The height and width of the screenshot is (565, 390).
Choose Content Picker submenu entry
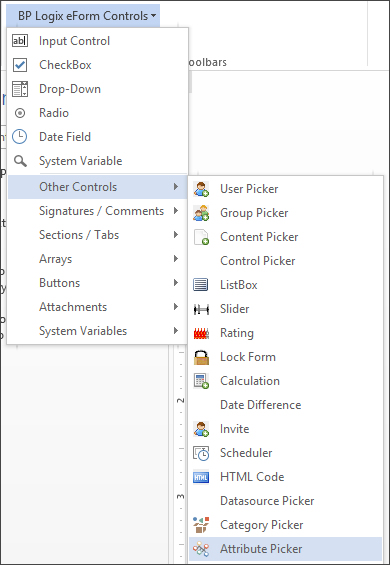285,237
